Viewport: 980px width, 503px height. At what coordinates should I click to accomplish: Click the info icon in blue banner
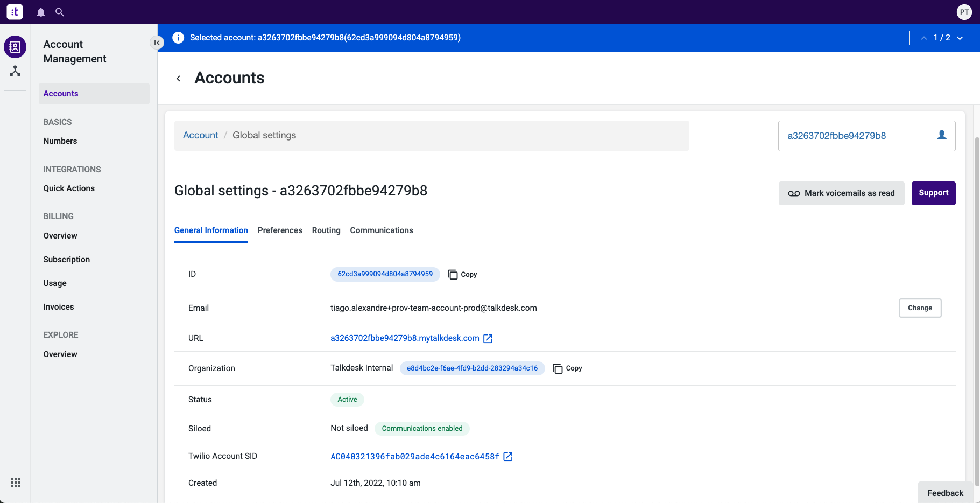coord(178,38)
